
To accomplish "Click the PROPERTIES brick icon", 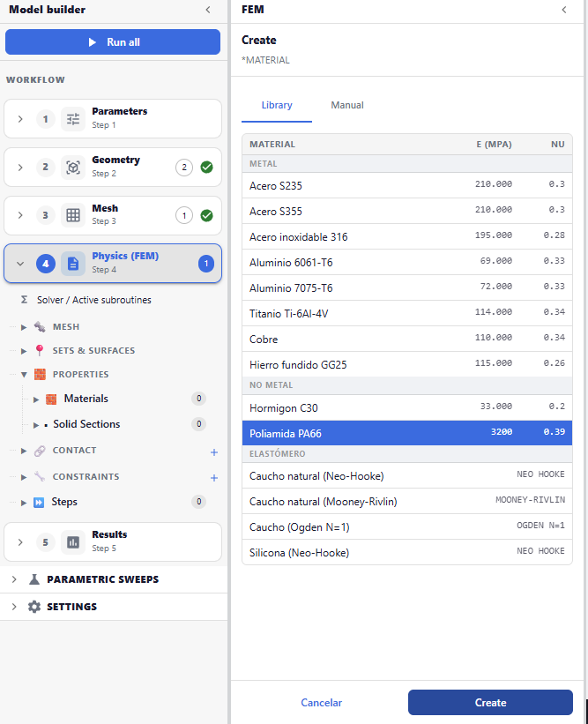I will (41, 374).
